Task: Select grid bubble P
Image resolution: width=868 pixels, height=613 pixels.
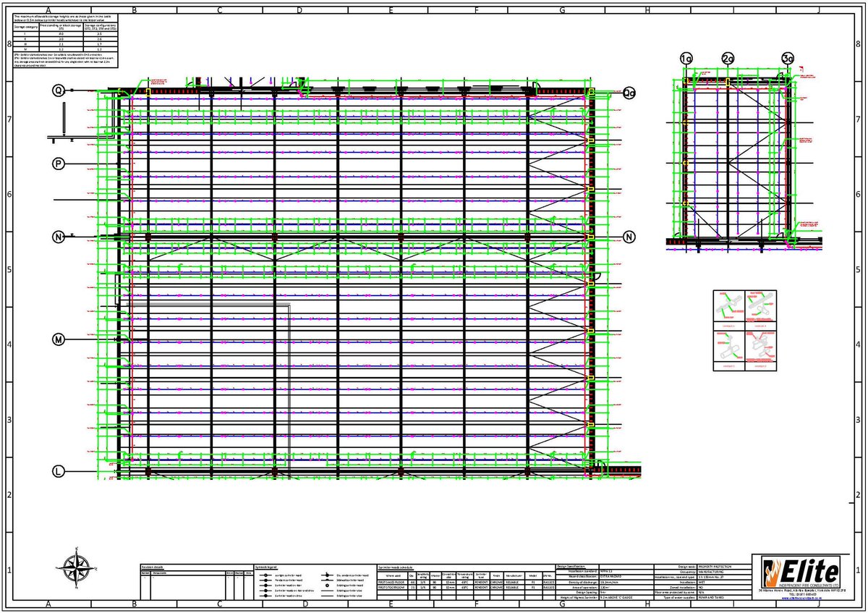Action: coord(59,164)
